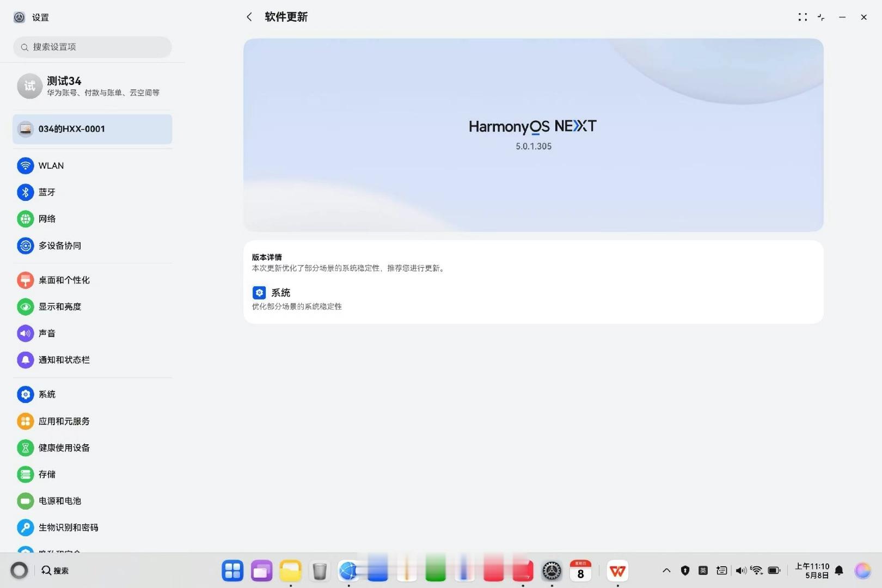Open 电源和电池 settings
Screen dimensions: 882x588
click(93, 501)
